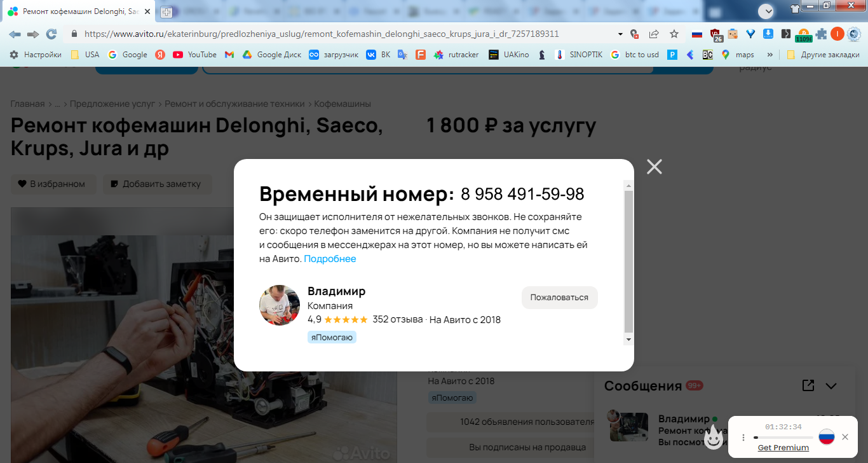The image size is (868, 463).
Task: Click the VPN widget Russian flag
Action: (826, 437)
